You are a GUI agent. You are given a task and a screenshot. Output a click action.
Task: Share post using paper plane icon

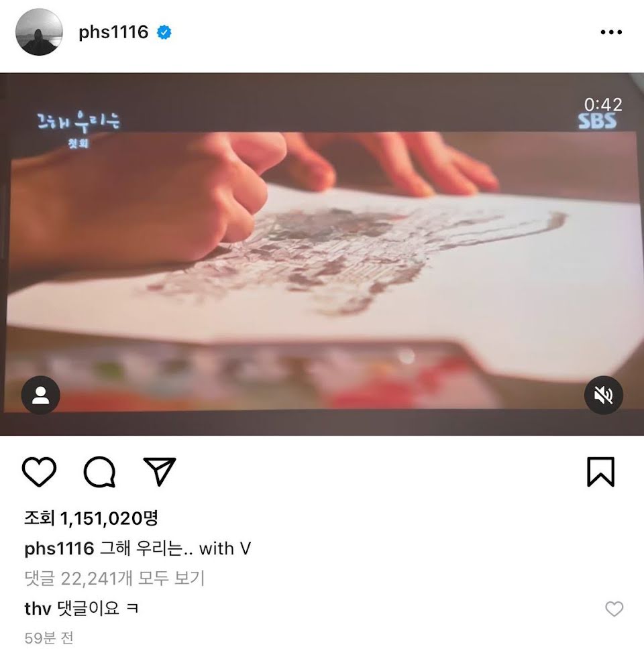(x=160, y=471)
